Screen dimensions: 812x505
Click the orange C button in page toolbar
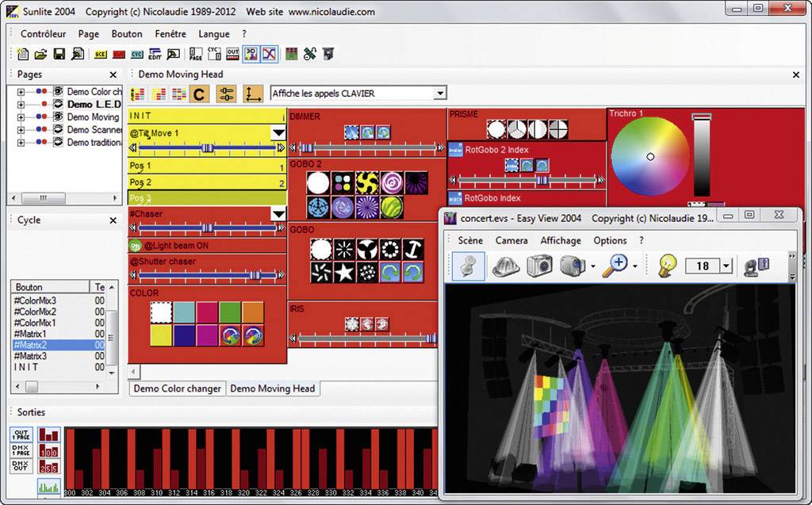pyautogui.click(x=199, y=94)
